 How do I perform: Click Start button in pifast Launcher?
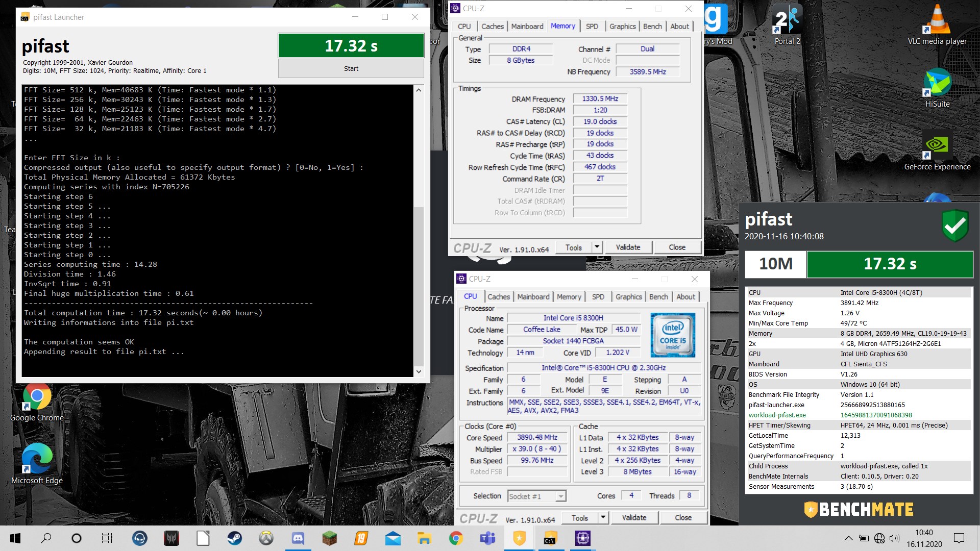(351, 68)
